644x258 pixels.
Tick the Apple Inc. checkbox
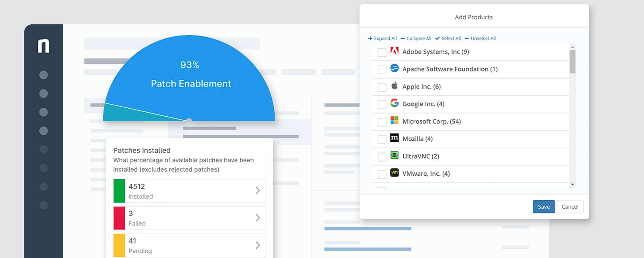pos(382,87)
